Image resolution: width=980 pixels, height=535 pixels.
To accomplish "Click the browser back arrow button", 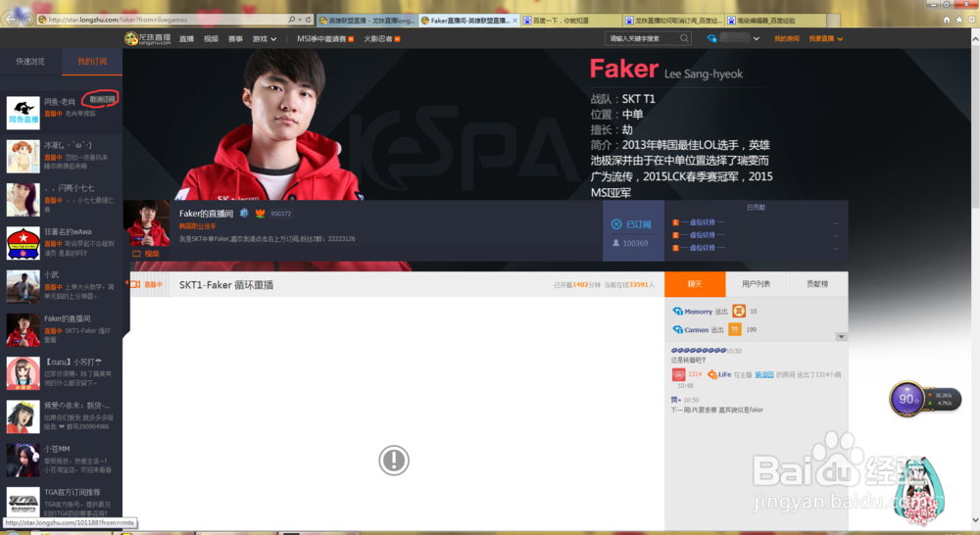I will click(x=11, y=20).
